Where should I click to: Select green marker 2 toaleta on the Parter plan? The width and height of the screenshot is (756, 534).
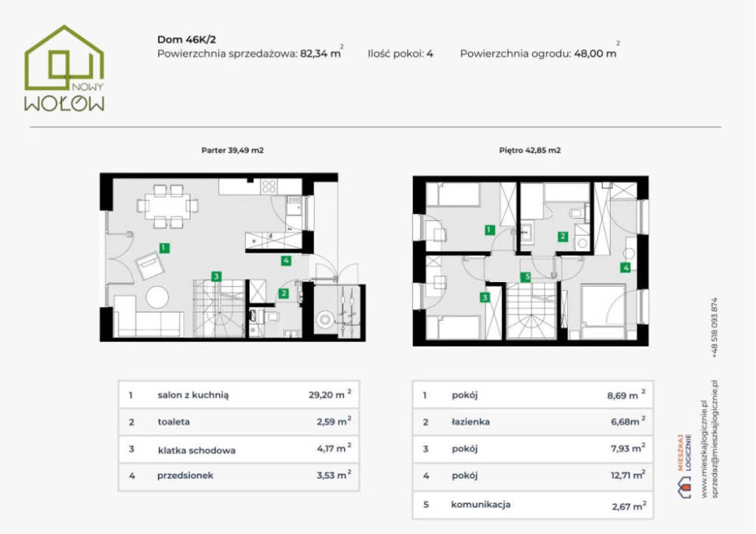[x=283, y=293]
